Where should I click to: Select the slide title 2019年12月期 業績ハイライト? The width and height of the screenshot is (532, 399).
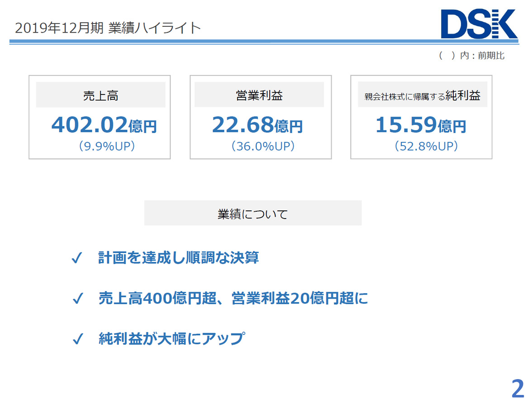click(x=108, y=28)
